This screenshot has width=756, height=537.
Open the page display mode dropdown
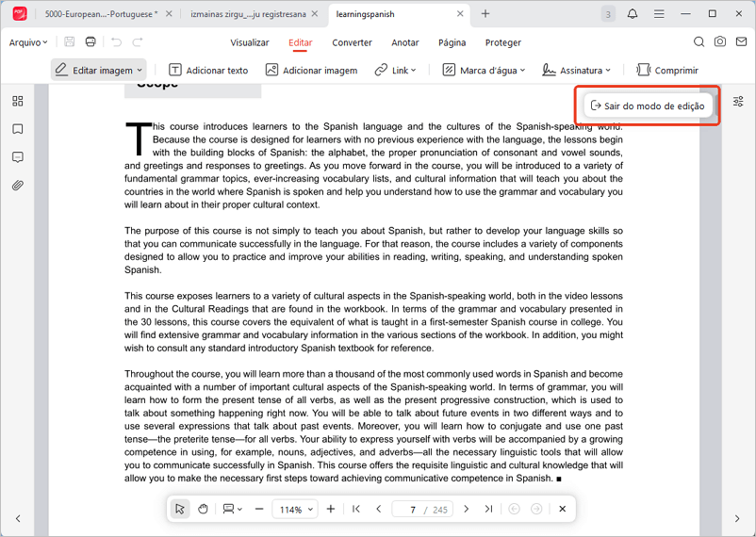[x=232, y=509]
